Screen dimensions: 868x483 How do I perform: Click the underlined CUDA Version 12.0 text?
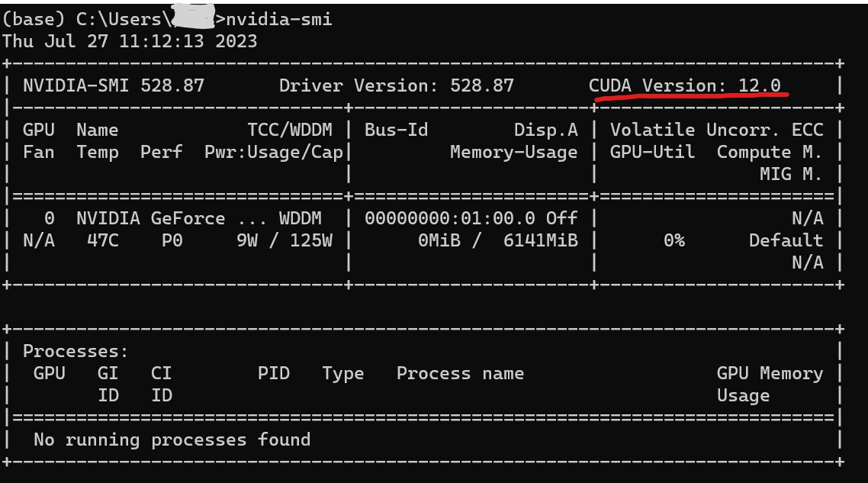(x=685, y=85)
